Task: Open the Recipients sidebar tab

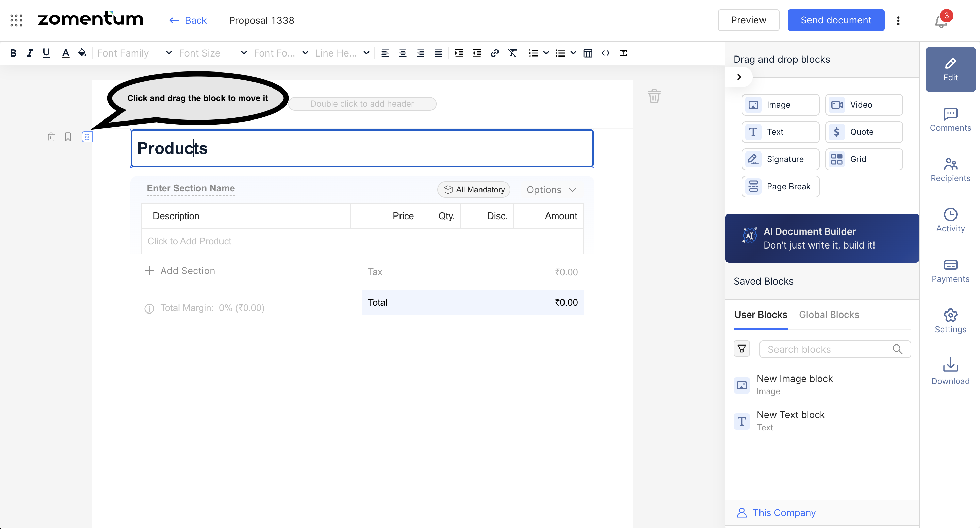Action: (x=950, y=170)
